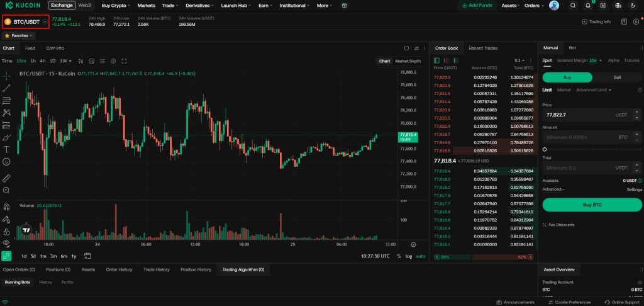
Task: Toggle log scale on chart
Action: pyautogui.click(x=409, y=256)
